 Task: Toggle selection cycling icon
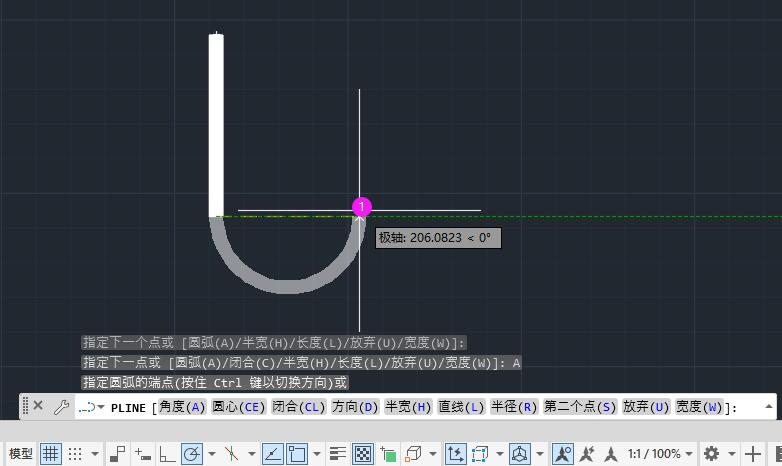[x=388, y=454]
